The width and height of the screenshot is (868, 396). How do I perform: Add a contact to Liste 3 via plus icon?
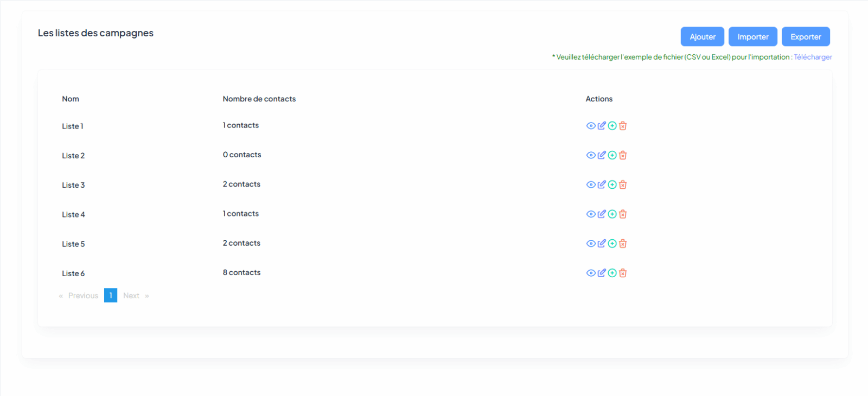612,184
